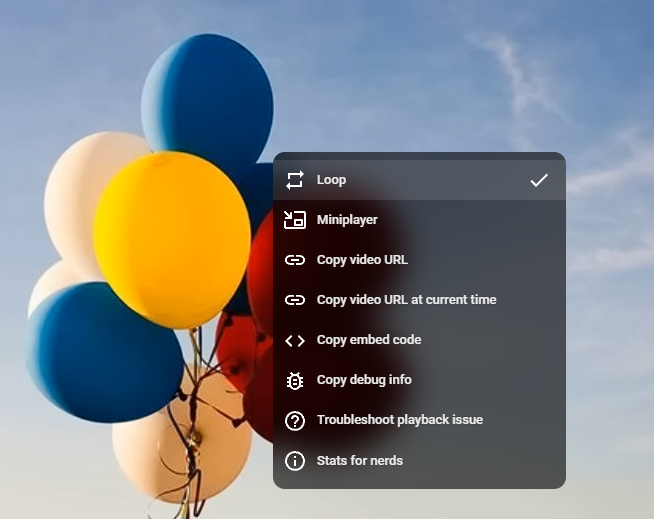Select Copy embed code

[x=419, y=340]
